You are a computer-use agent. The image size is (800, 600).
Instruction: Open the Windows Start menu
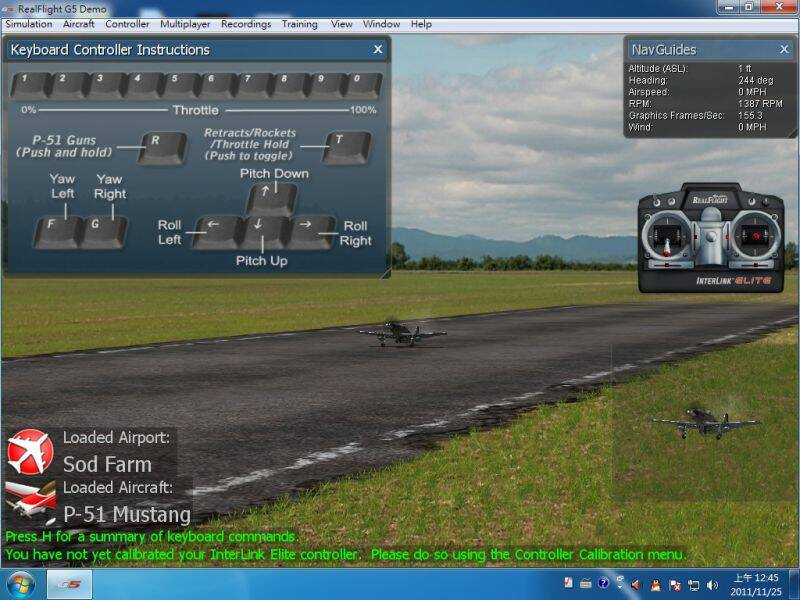click(x=20, y=585)
